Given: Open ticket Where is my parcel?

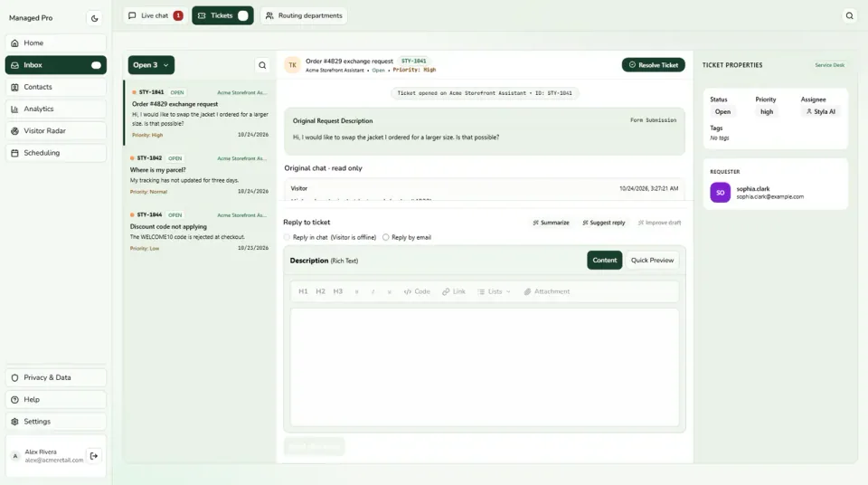Looking at the screenshot, I should [200, 175].
